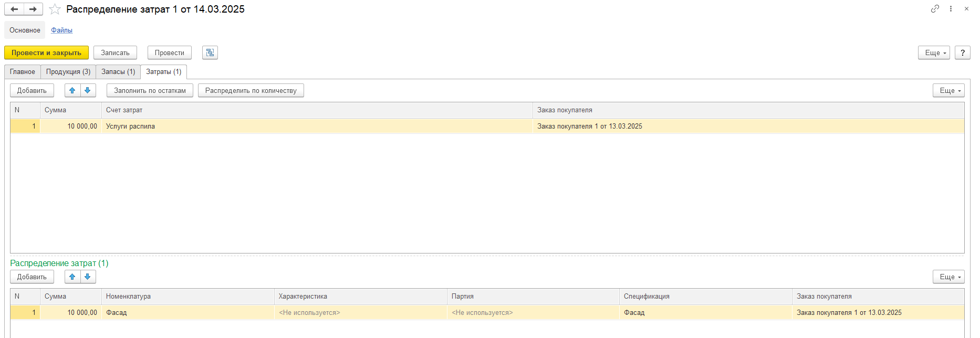
Task: Expand Еще menu above the costs table
Action: 948,90
